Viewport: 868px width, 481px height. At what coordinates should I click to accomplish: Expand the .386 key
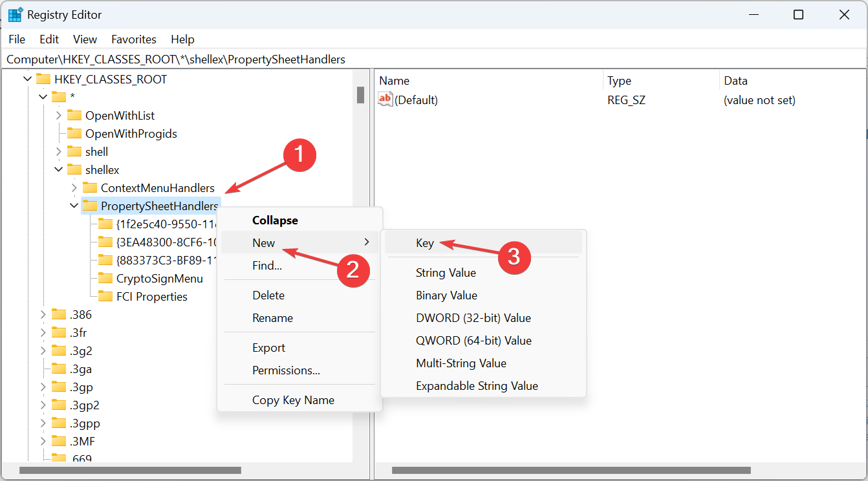(x=43, y=314)
